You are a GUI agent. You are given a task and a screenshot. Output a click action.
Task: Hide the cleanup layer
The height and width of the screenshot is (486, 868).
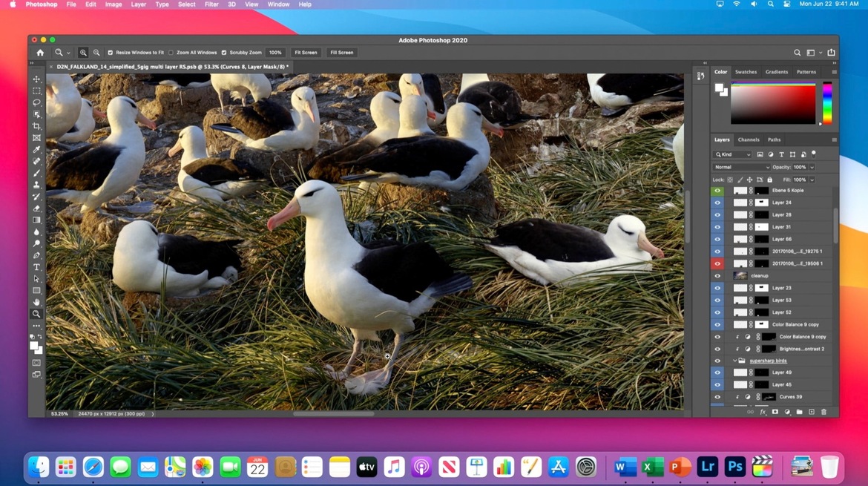click(x=717, y=275)
